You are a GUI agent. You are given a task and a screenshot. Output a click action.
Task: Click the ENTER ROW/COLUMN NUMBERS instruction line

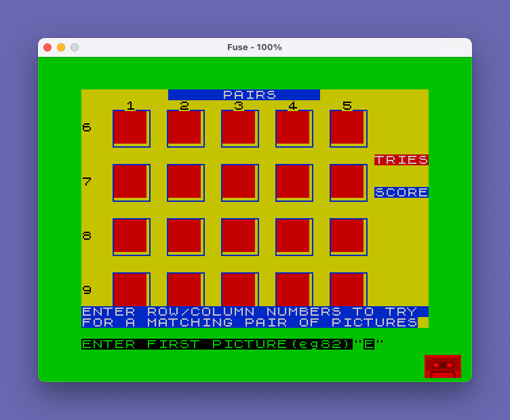click(x=255, y=312)
